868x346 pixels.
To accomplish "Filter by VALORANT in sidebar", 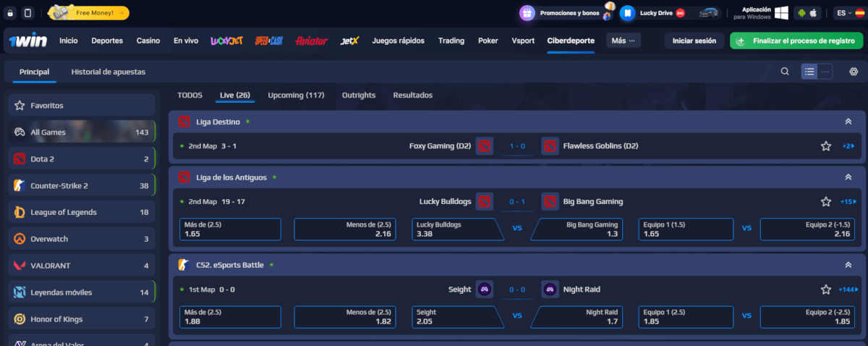I will click(82, 266).
